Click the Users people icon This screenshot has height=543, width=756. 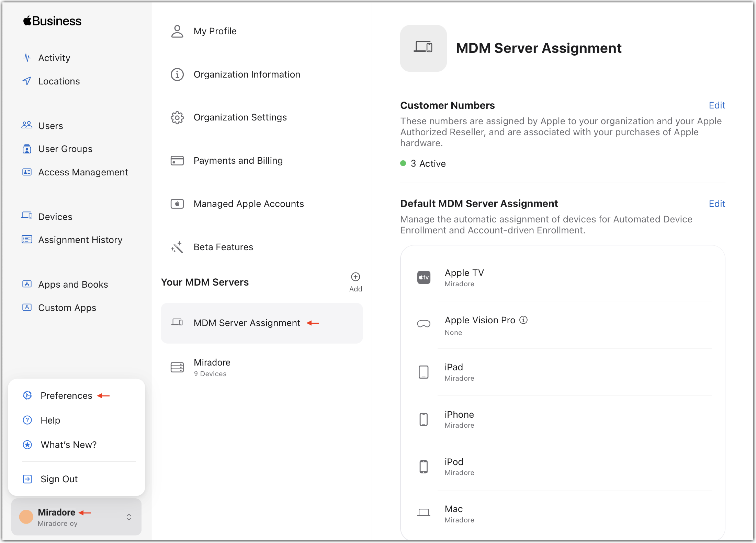click(x=27, y=125)
